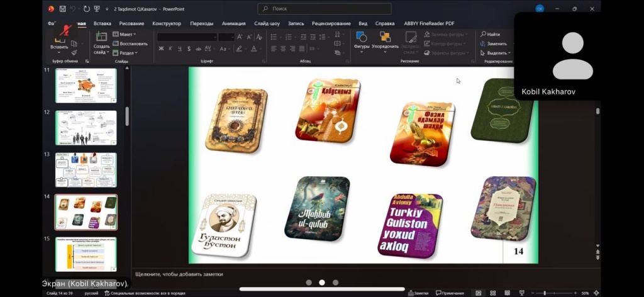Image resolution: width=644 pixels, height=297 pixels.
Task: Click the Восстановить reset button
Action: (130, 43)
